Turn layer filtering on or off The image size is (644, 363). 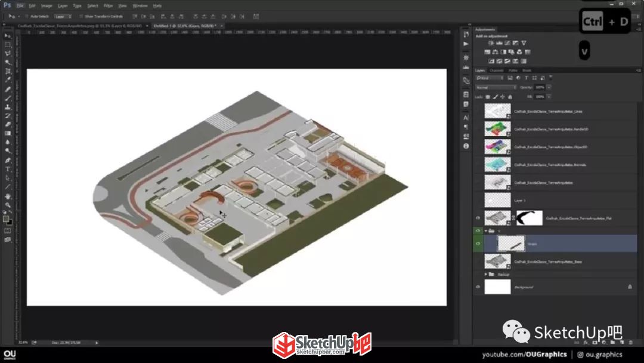551,77
